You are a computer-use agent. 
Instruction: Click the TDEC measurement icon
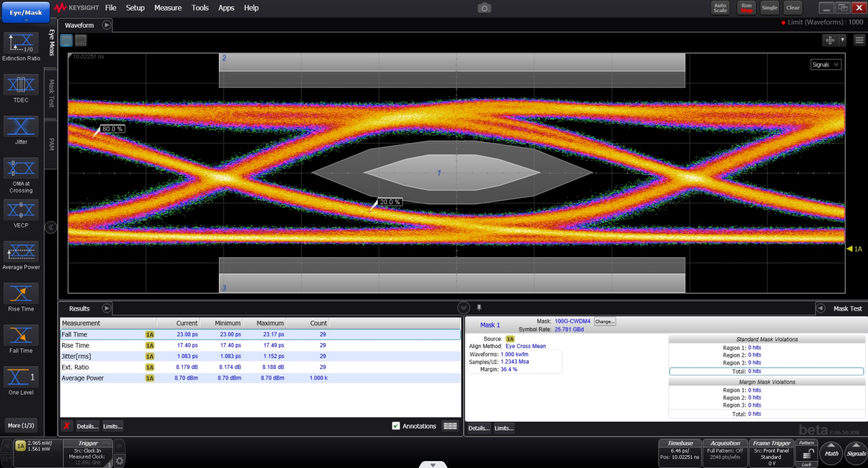pos(21,85)
